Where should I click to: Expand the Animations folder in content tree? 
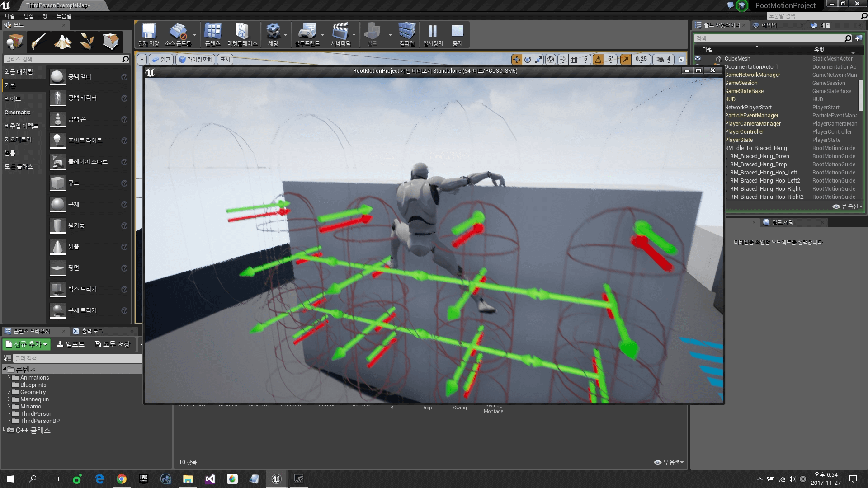tap(9, 378)
